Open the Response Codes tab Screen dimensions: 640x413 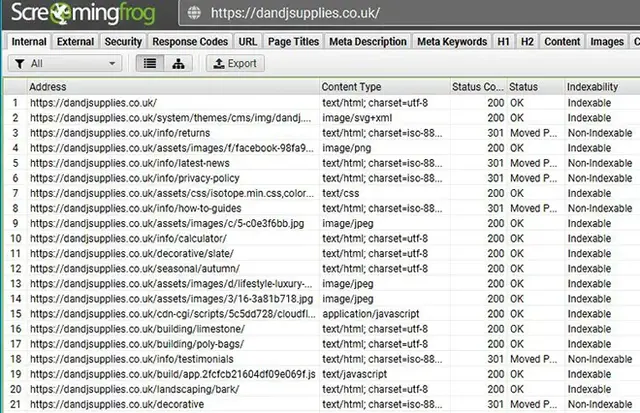[190, 42]
